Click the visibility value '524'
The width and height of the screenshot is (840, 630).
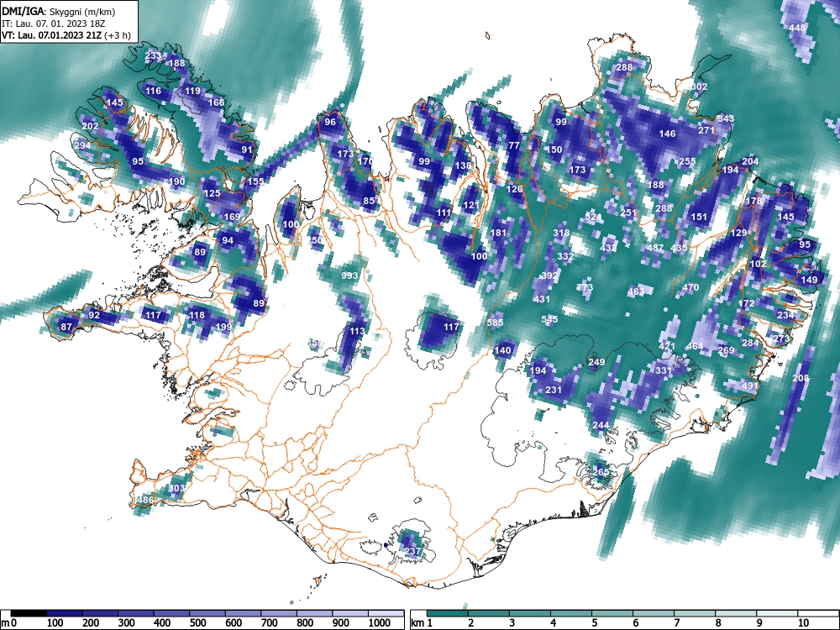593,217
